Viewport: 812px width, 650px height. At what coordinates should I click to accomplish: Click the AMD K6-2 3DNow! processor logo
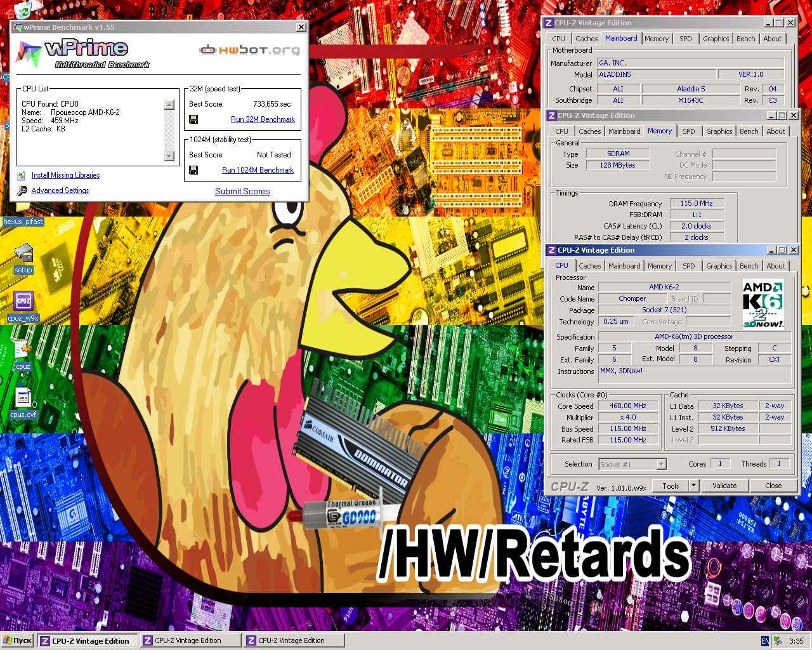(763, 305)
